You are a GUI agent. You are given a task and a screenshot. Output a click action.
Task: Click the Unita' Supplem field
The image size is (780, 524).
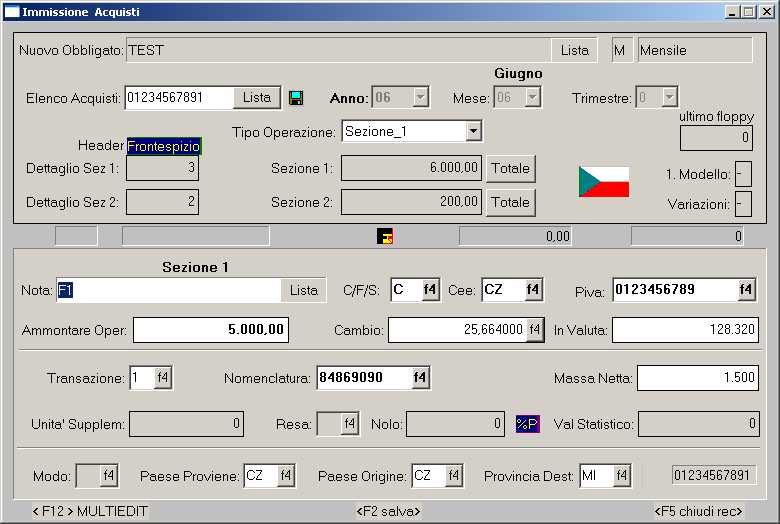pos(186,424)
